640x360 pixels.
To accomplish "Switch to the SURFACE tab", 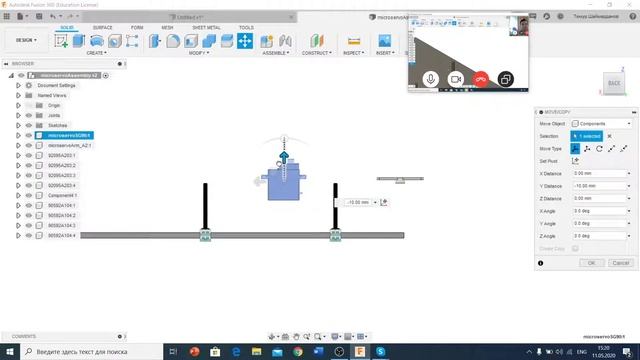I will pyautogui.click(x=102, y=27).
